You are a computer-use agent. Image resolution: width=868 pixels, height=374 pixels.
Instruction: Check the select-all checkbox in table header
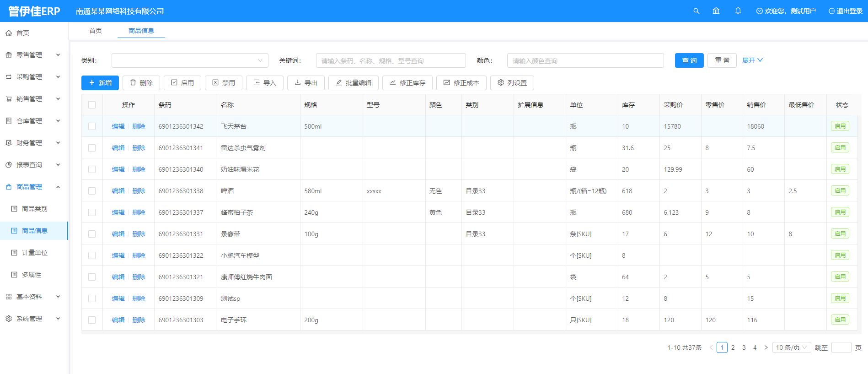tap(92, 105)
